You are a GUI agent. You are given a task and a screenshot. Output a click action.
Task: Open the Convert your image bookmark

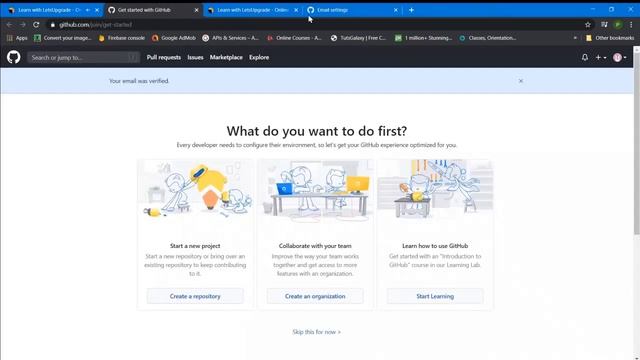(x=63, y=38)
